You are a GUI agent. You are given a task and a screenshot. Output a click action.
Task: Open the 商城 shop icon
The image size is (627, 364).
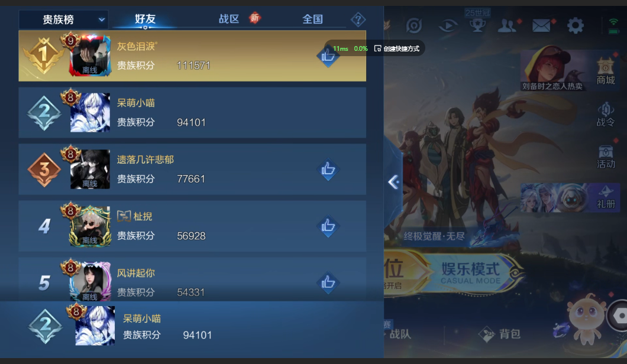[605, 71]
